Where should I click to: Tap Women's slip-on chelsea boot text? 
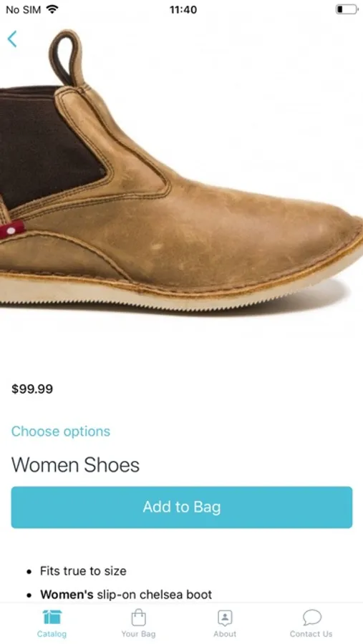point(126,595)
